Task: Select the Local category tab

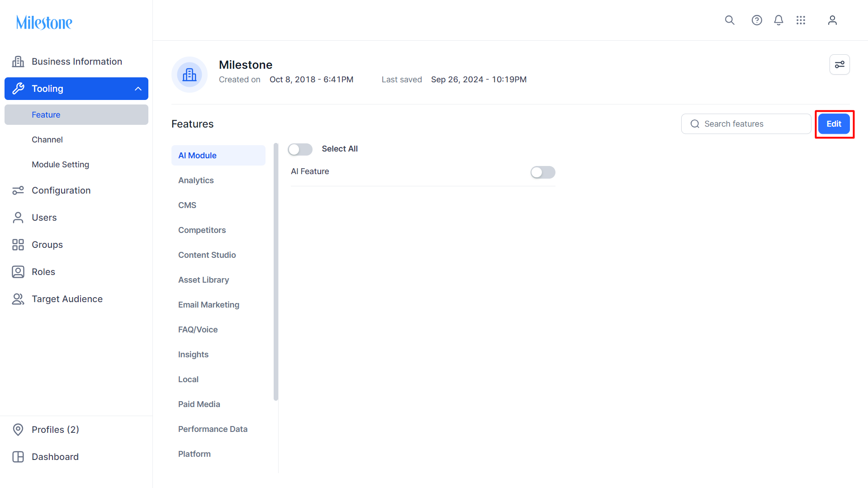Action: (218, 379)
